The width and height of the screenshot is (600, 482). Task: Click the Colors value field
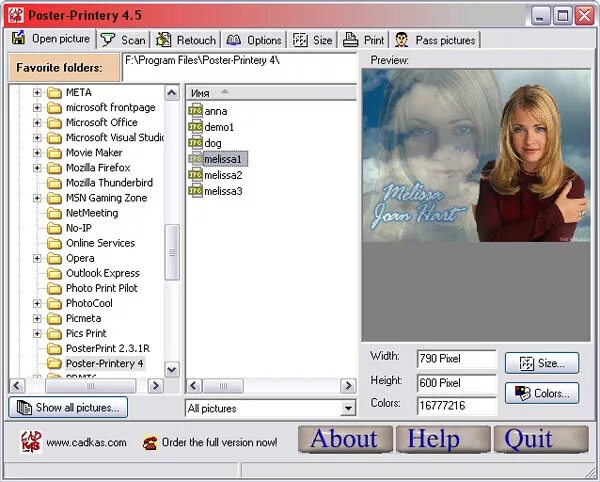(457, 405)
